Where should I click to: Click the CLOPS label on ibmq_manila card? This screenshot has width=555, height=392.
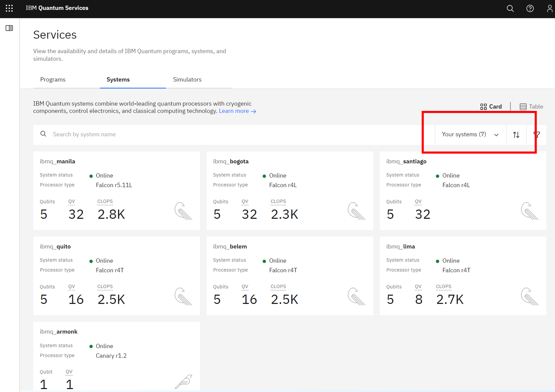(105, 201)
